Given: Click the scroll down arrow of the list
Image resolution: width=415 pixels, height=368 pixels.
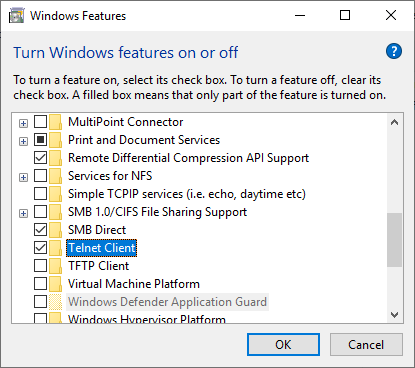Looking at the screenshot, I should [x=394, y=315].
